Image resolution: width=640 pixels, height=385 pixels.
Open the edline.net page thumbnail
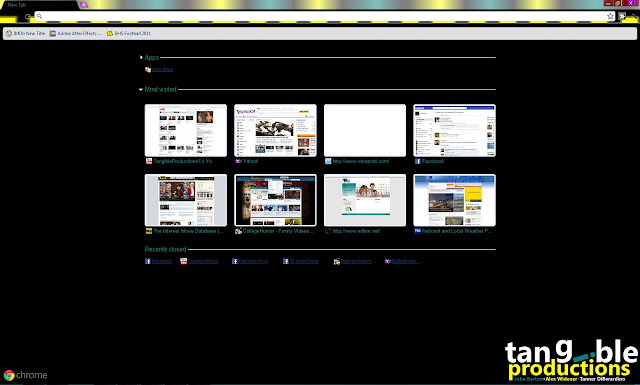[x=365, y=200]
